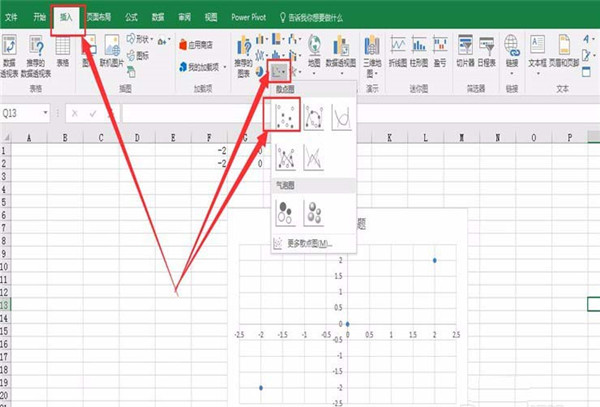Switch to the View (视图) tab
Screen dimensions: 600x407
tap(211, 17)
